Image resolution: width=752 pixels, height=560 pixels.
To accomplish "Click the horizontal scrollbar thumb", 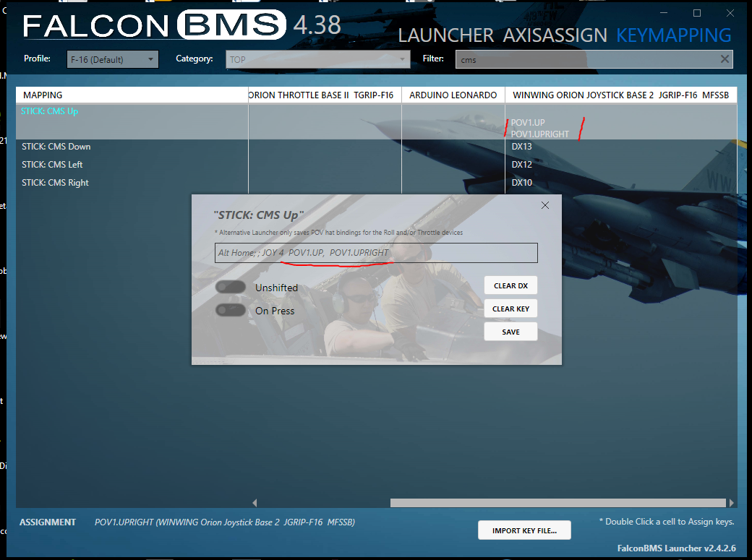I will coord(557,502).
